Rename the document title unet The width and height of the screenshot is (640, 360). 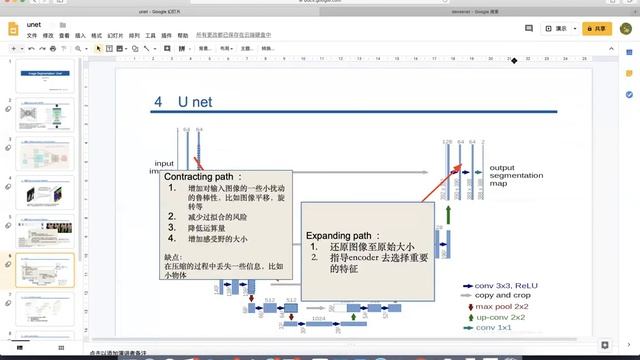[34, 25]
